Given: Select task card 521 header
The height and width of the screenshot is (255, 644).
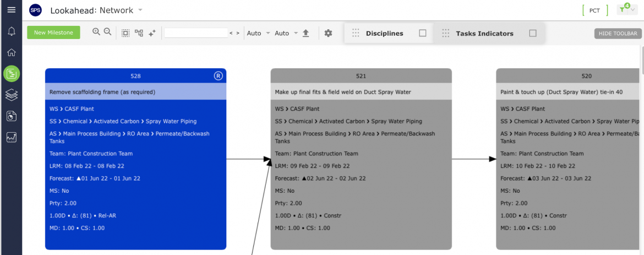Looking at the screenshot, I should (x=361, y=75).
